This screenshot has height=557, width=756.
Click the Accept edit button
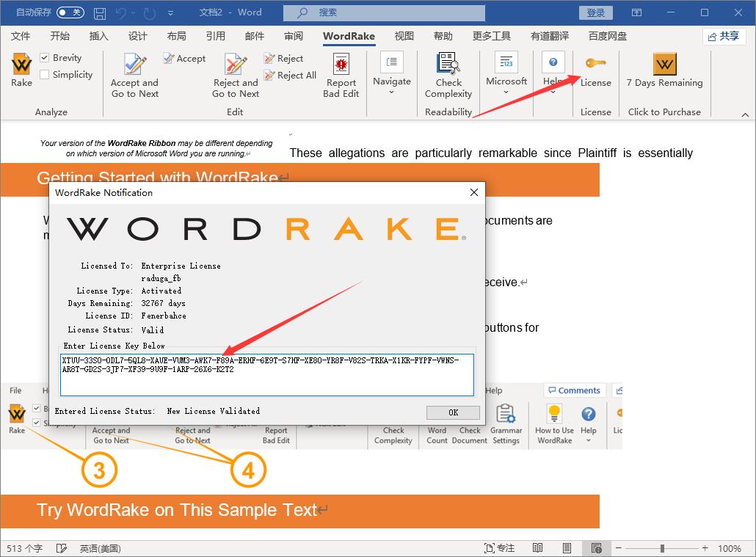pos(185,59)
